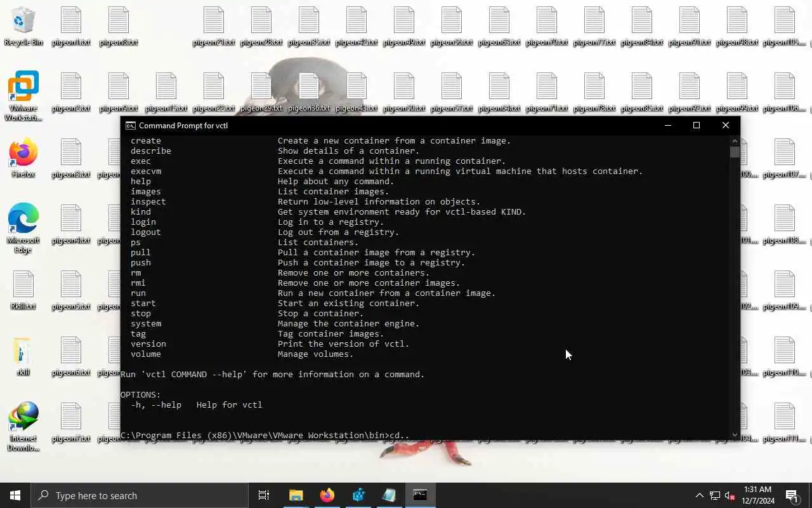Select the Firefox desktop shortcut
This screenshot has height=508, width=812.
(23, 159)
